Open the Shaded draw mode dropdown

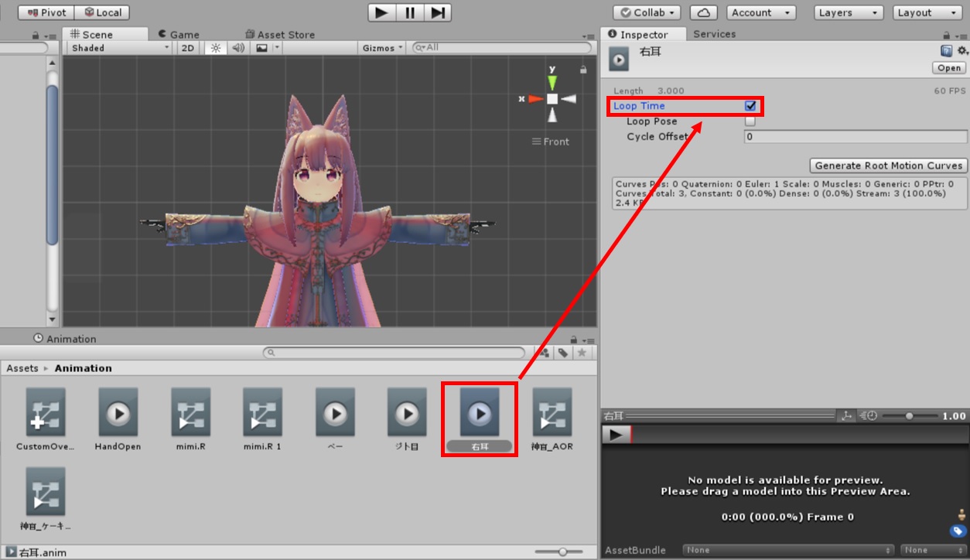click(120, 48)
